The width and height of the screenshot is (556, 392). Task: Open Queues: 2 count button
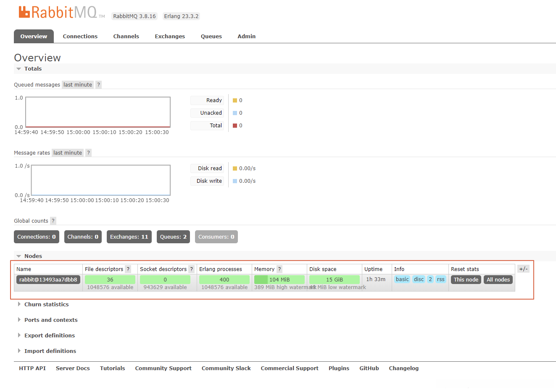click(x=173, y=237)
